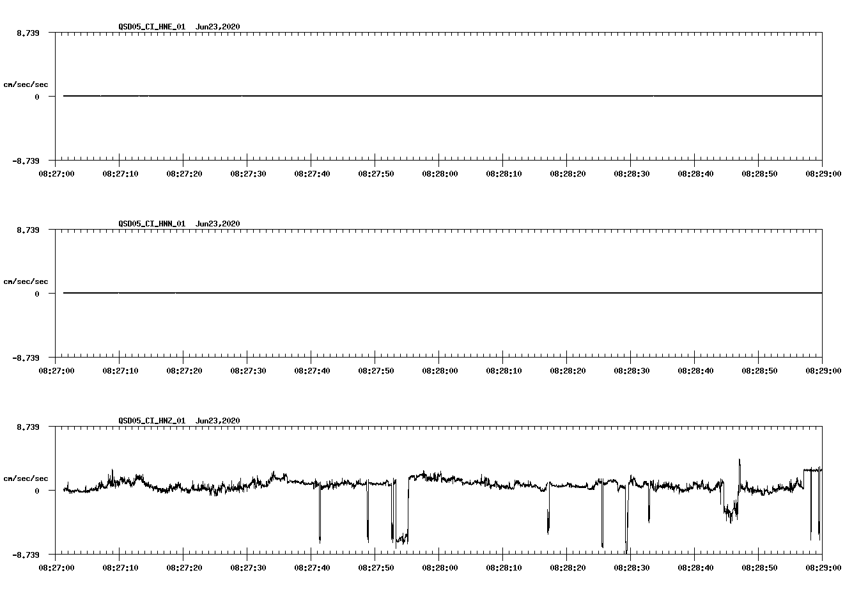
Task: Click the QSD05_CI_HNZ_01 plot title
Action: click(x=152, y=421)
